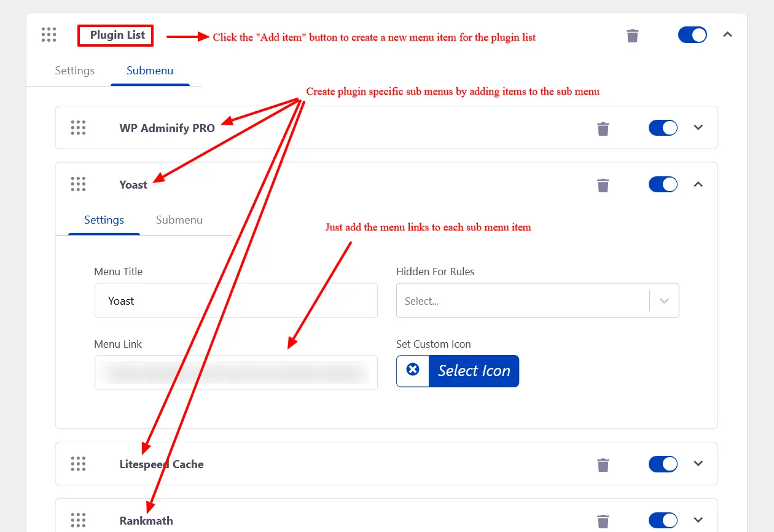Image resolution: width=774 pixels, height=532 pixels.
Task: Click the Hidden For Rules dropdown arrow
Action: point(664,301)
